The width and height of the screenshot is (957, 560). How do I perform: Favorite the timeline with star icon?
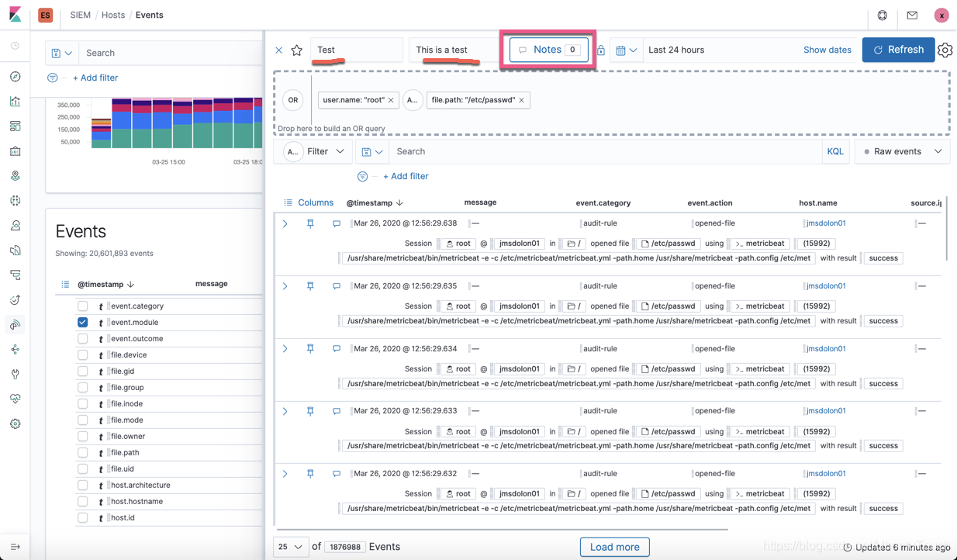click(x=297, y=50)
